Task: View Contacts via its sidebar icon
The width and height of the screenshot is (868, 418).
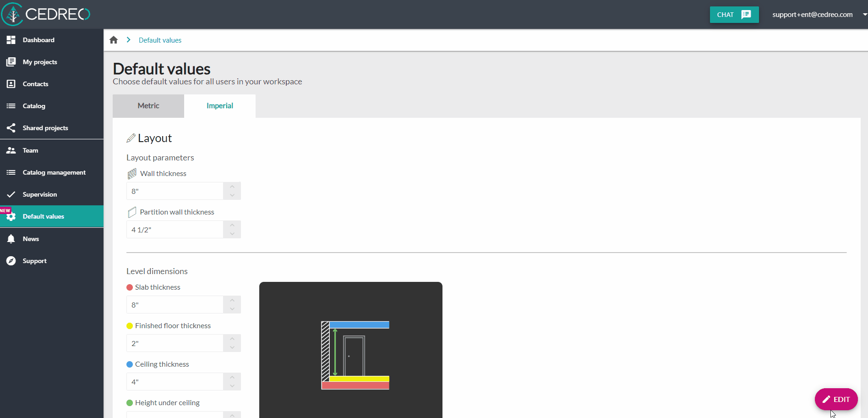Action: coord(11,84)
